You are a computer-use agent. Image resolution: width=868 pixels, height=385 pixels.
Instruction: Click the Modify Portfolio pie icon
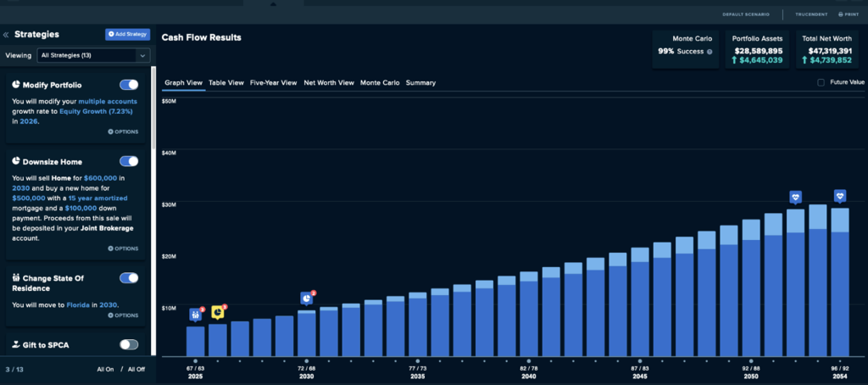(16, 85)
